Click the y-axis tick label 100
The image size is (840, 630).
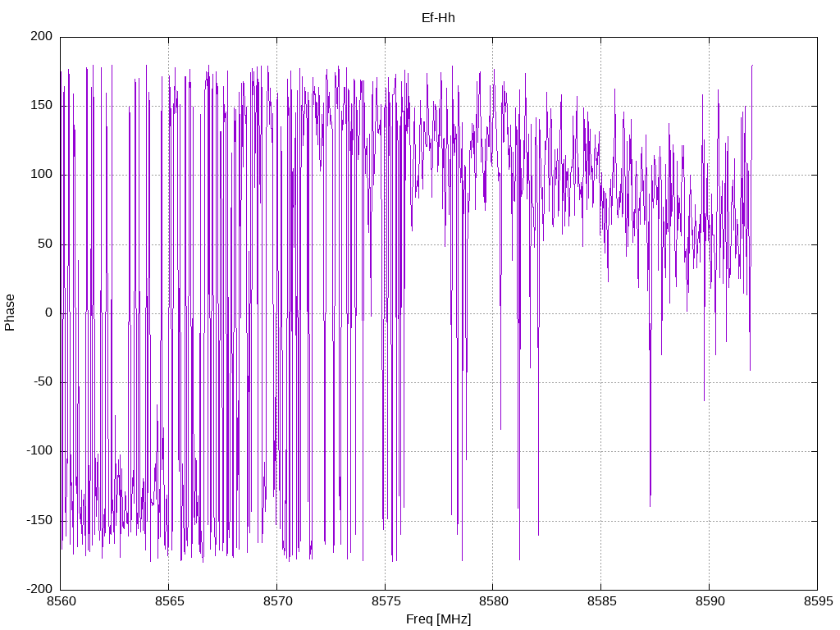point(42,175)
